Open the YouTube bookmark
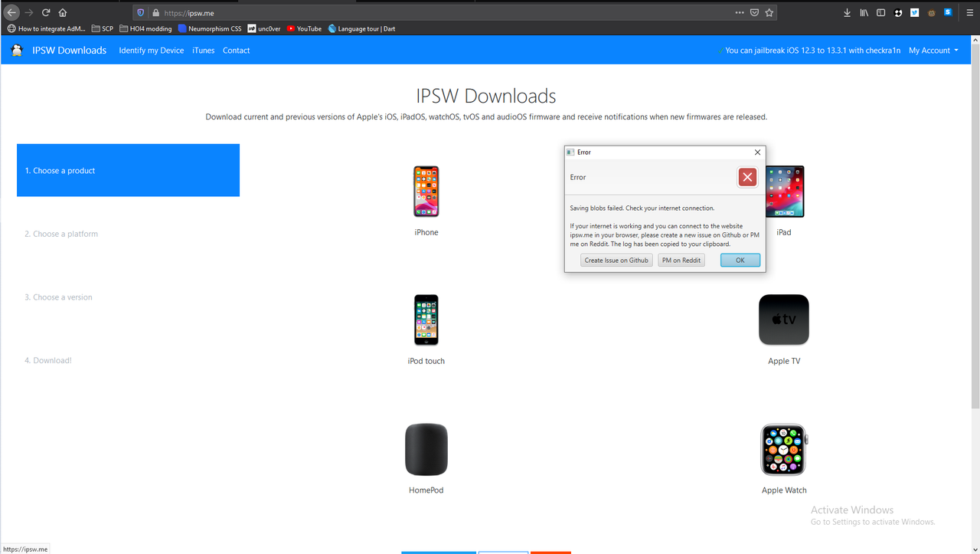Image resolution: width=980 pixels, height=554 pixels. pos(304,29)
